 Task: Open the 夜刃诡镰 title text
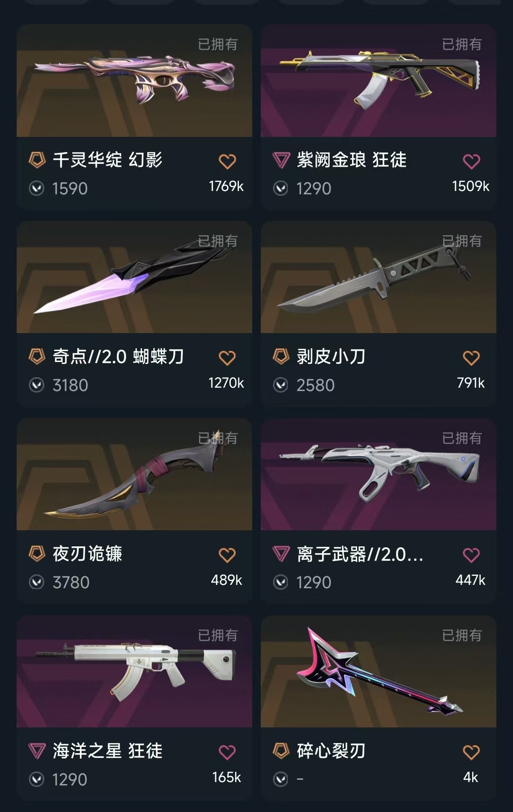point(87,554)
